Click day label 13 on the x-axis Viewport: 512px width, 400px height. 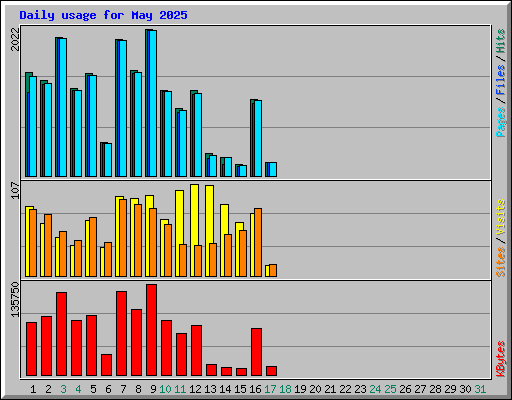click(210, 389)
